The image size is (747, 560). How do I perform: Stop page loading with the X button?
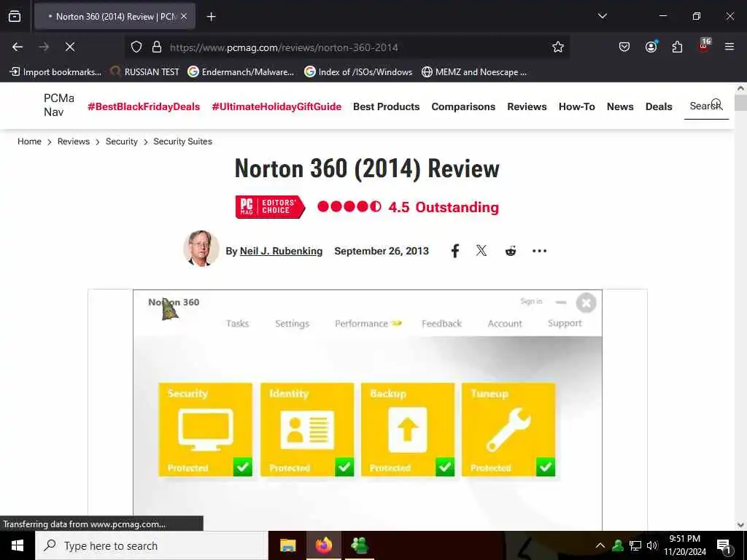point(70,47)
